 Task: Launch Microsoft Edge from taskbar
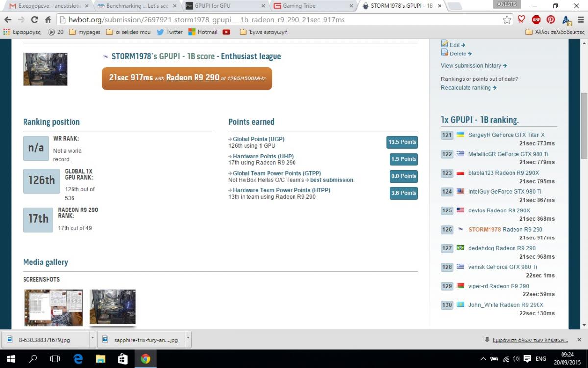click(x=78, y=359)
